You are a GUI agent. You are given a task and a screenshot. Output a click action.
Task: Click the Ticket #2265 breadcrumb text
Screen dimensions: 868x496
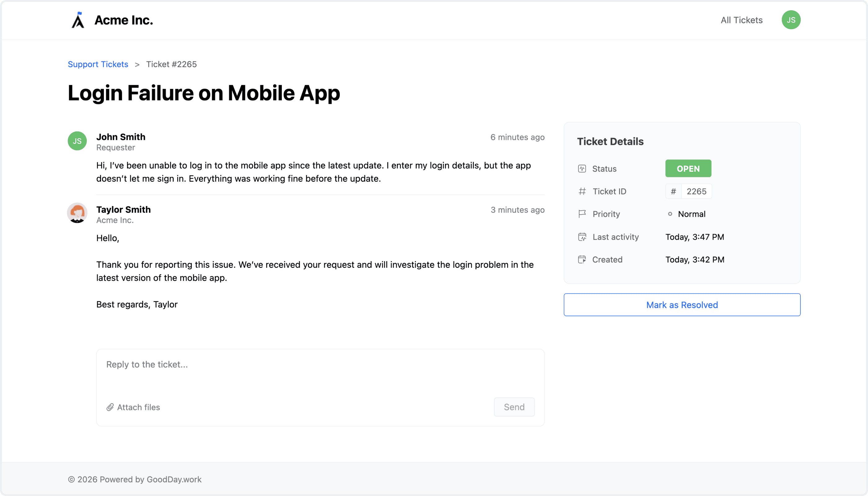(171, 64)
